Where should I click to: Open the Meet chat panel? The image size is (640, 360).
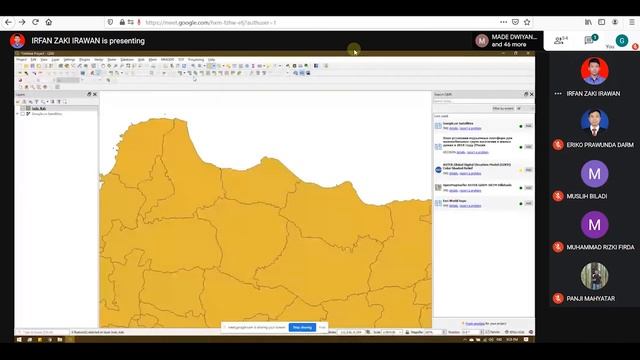[591, 40]
